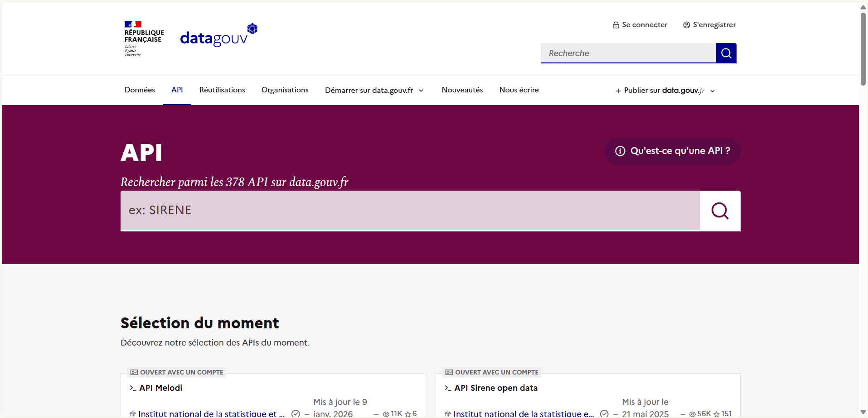The height and width of the screenshot is (418, 868).
Task: Click the large API search magnifier button
Action: (720, 211)
